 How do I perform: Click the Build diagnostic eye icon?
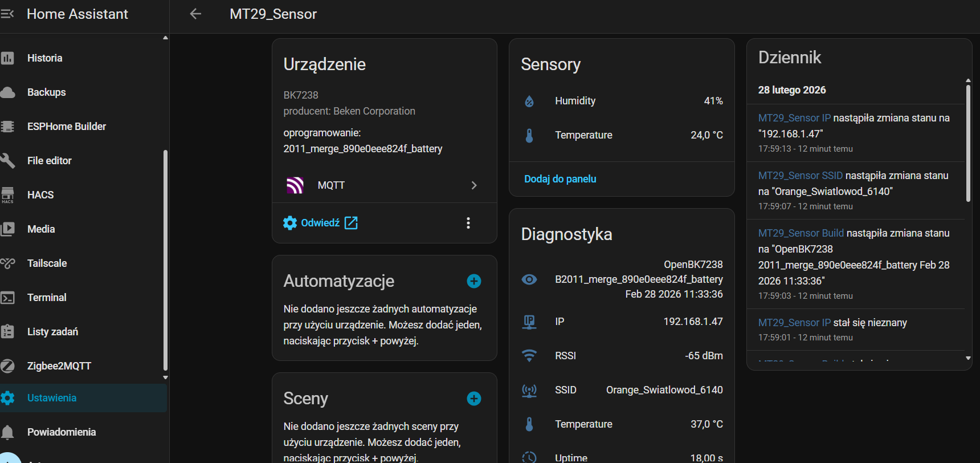529,279
